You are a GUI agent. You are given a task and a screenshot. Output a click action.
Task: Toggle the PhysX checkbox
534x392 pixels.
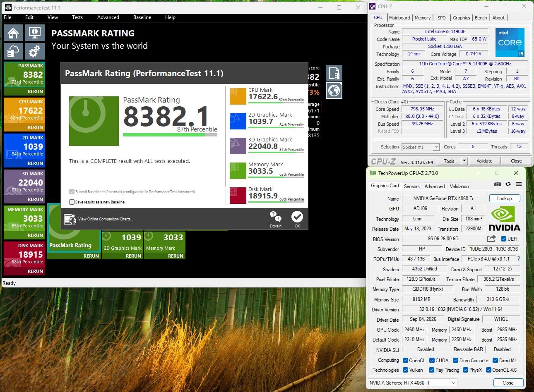(465, 370)
